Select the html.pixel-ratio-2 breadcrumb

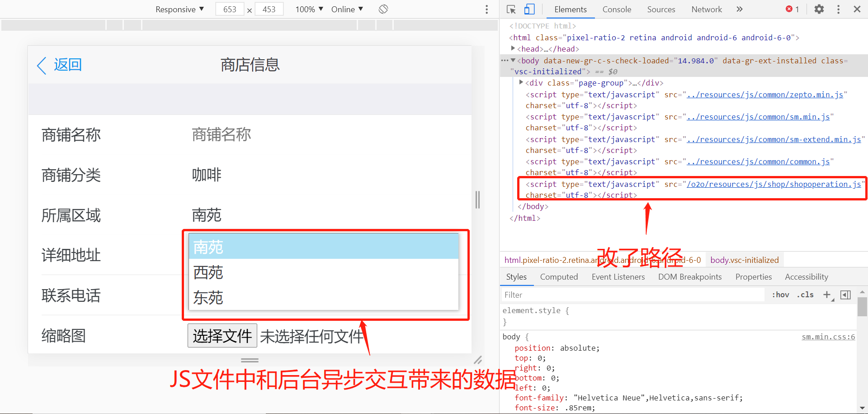coord(603,260)
